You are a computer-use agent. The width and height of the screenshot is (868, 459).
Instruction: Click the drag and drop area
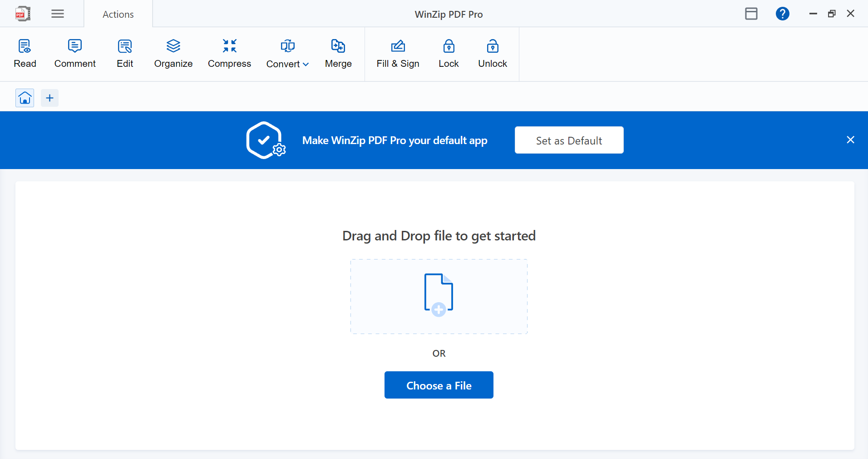pos(438,296)
